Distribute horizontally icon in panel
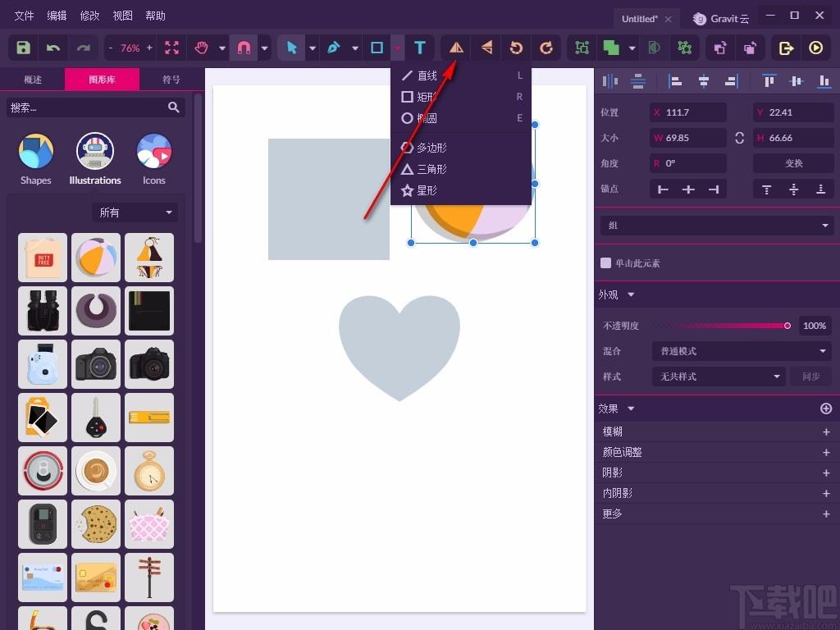840x630 pixels. point(610,81)
